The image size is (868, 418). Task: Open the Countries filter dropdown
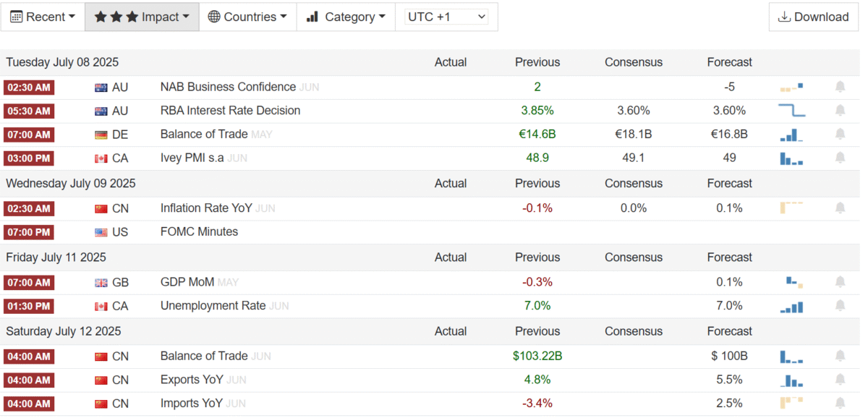(x=247, y=17)
